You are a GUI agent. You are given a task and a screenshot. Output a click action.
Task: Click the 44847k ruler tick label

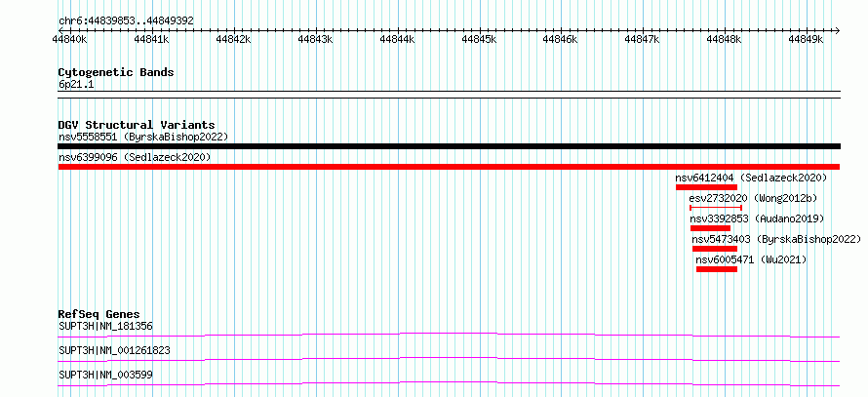[642, 39]
